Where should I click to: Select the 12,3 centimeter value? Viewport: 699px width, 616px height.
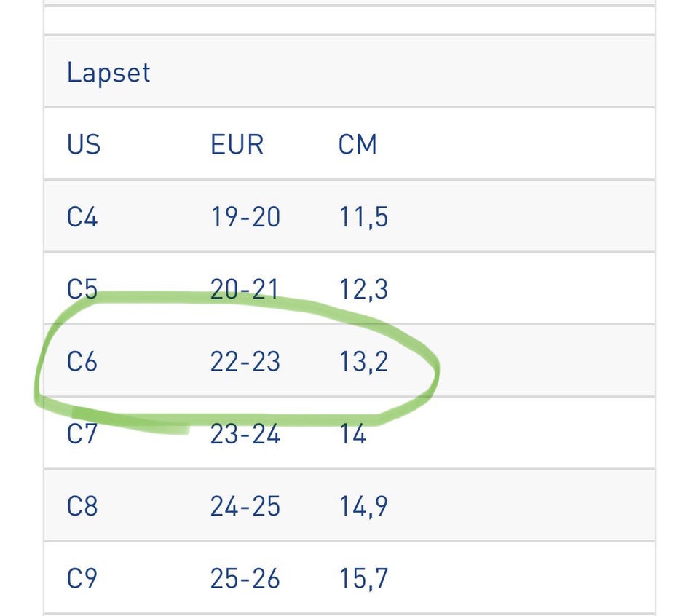click(x=363, y=289)
